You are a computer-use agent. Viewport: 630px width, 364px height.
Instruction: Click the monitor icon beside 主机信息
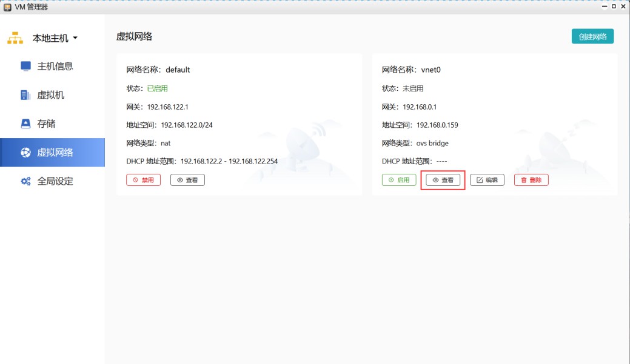point(25,66)
